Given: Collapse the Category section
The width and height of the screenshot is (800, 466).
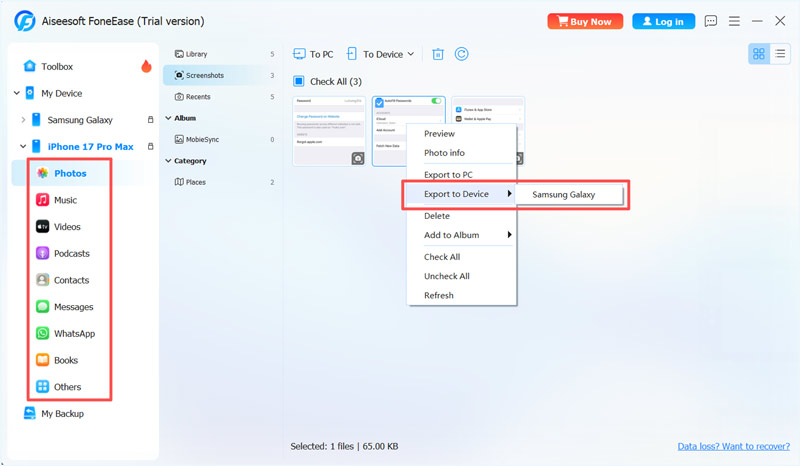Looking at the screenshot, I should (168, 161).
